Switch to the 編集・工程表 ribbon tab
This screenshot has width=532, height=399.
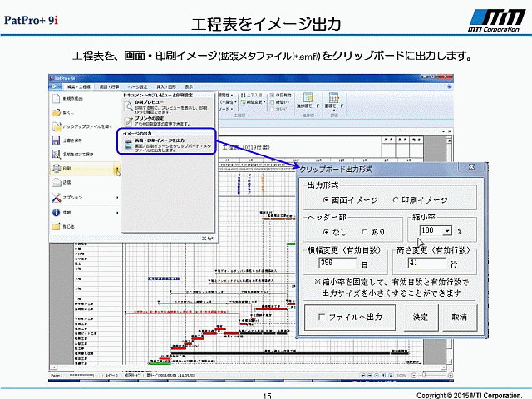coord(79,86)
